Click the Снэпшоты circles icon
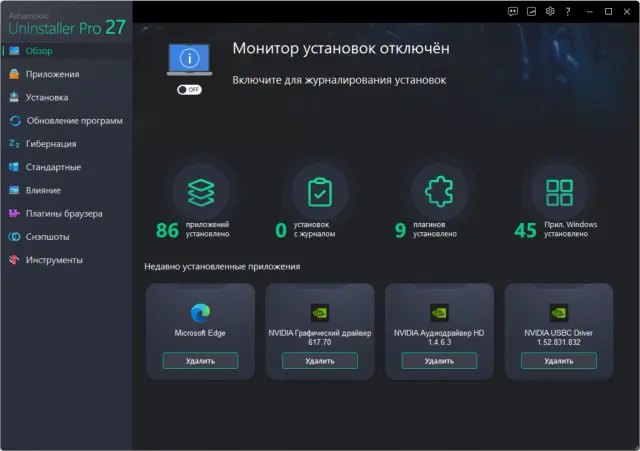The height and width of the screenshot is (451, 640). point(14,237)
